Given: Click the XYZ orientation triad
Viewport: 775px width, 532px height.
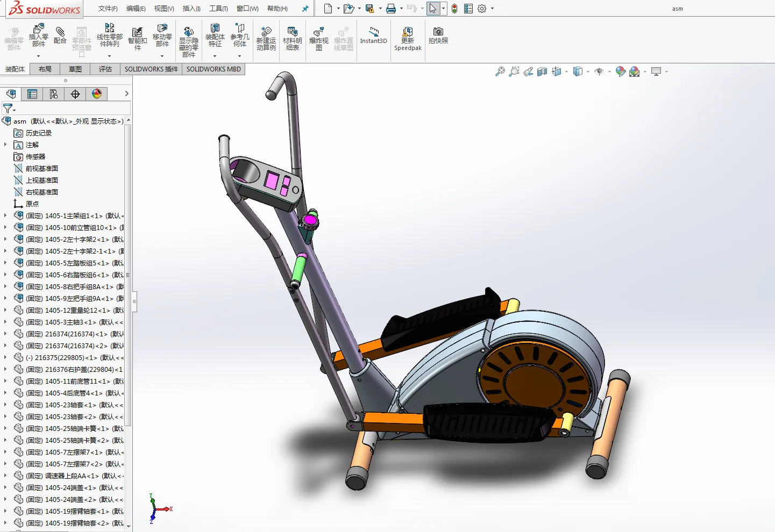Looking at the screenshot, I should coord(160,508).
